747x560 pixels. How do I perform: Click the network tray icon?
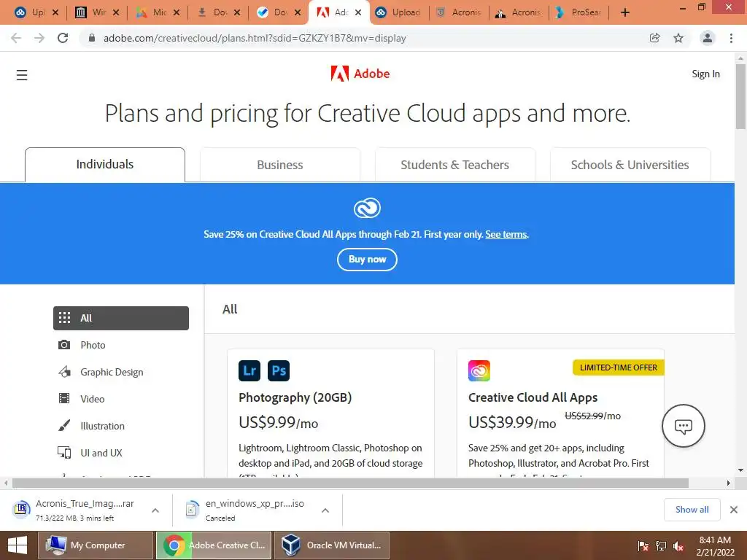coord(661,545)
